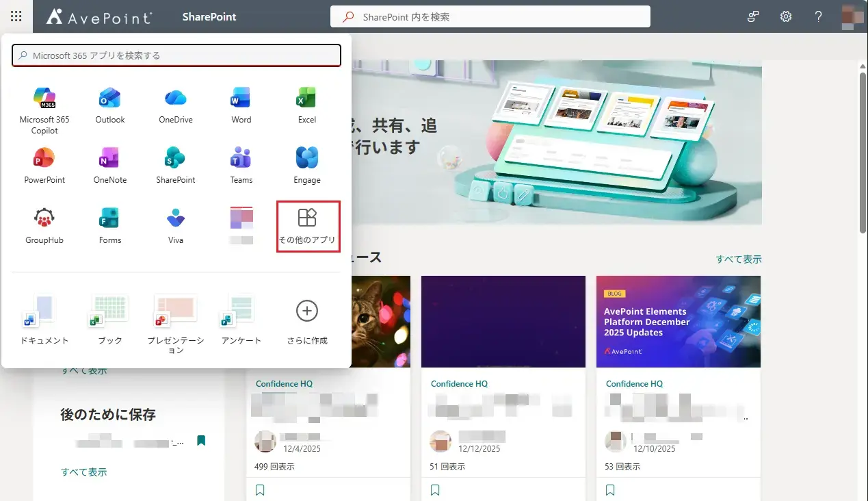Open the network/connections icon in header
Viewport: 868px width, 501px height.
click(753, 16)
